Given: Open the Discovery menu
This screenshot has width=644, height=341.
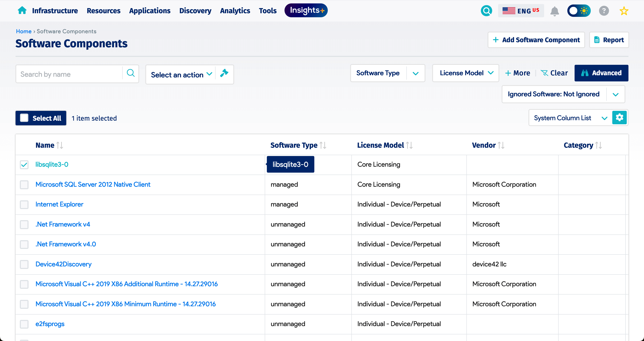Looking at the screenshot, I should [x=195, y=10].
